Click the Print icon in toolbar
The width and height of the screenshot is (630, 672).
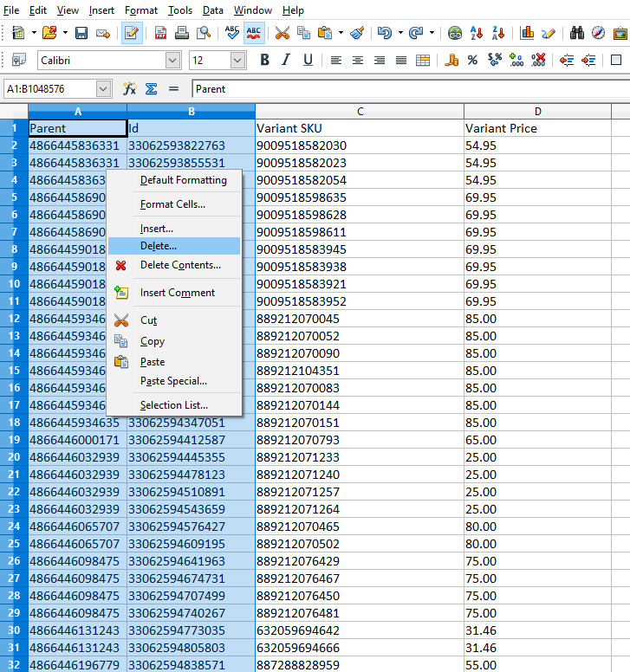pos(182,34)
